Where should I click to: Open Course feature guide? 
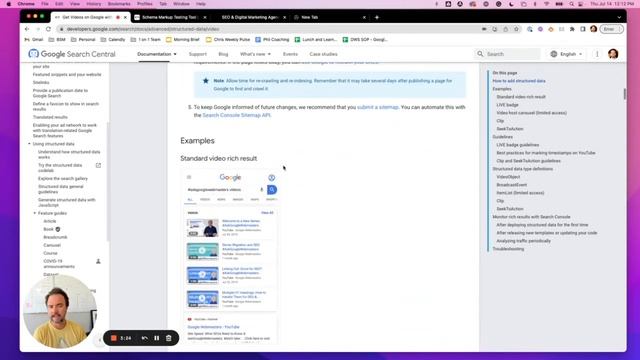[x=50, y=253]
